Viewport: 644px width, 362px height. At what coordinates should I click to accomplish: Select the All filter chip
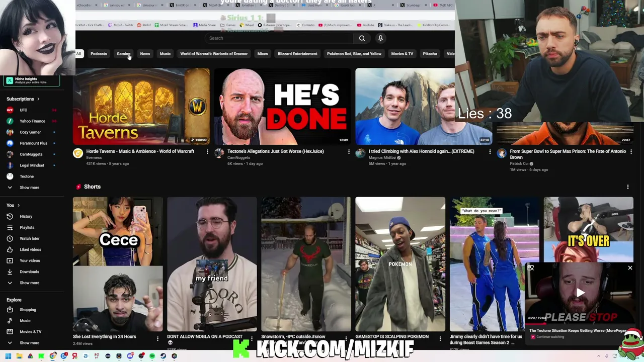(78, 54)
